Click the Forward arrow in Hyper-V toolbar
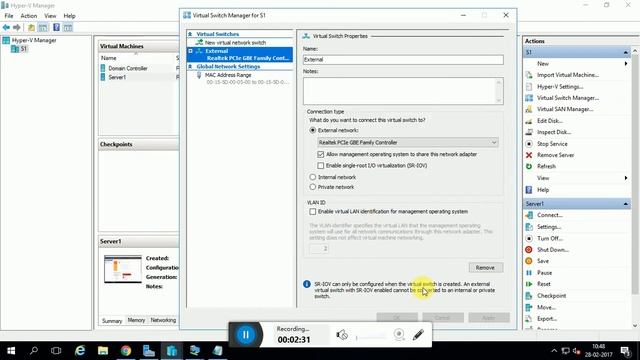This screenshot has height=360, width=640. pos(17,27)
